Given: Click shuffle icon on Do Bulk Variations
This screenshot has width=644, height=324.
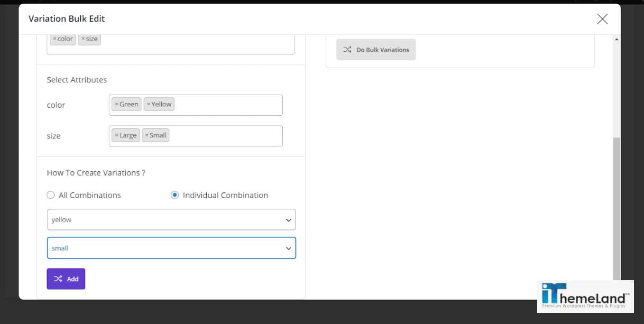Looking at the screenshot, I should coord(347,50).
